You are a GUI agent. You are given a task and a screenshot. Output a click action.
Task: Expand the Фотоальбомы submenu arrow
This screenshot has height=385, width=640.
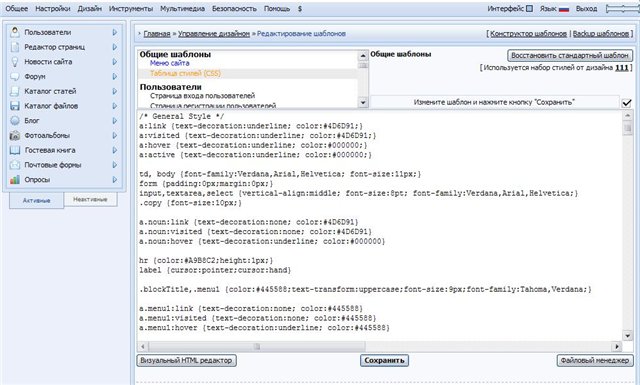click(115, 135)
